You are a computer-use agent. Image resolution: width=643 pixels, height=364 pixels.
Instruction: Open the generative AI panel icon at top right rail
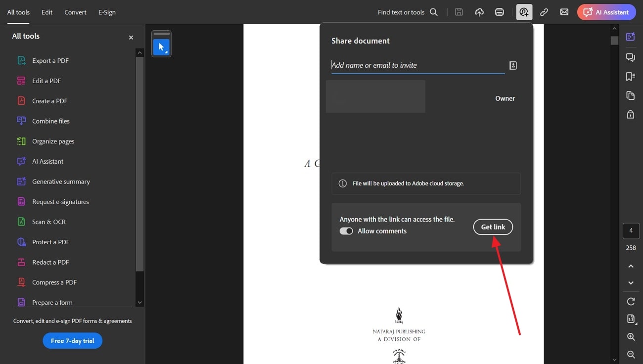(x=631, y=37)
